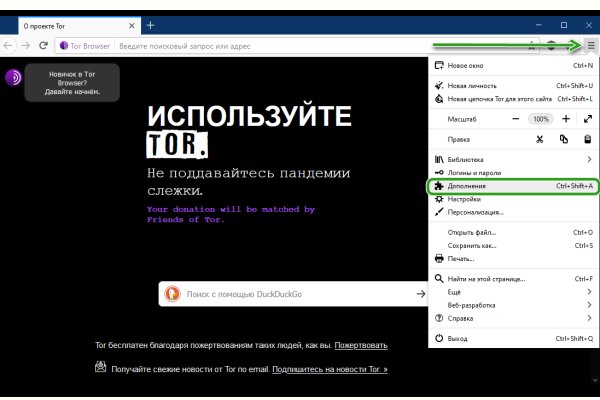Expand the Справка help submenu
600x400 pixels.
[x=512, y=317]
